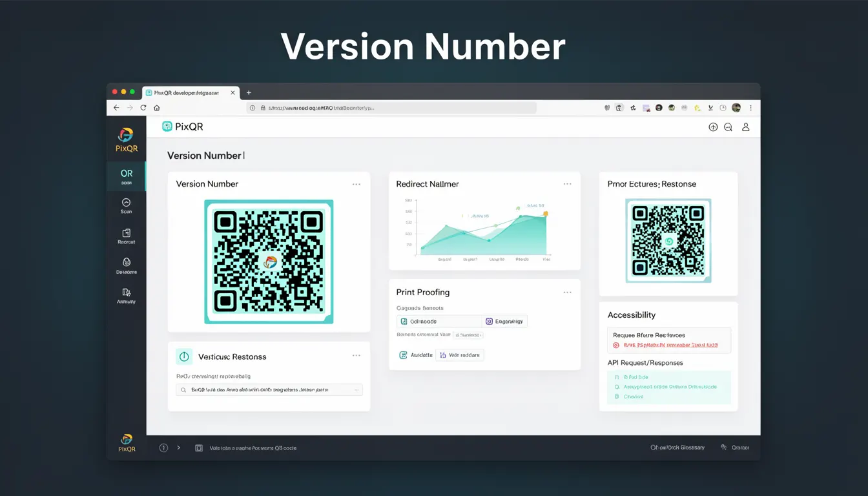Open a new browser tab

pyautogui.click(x=249, y=93)
